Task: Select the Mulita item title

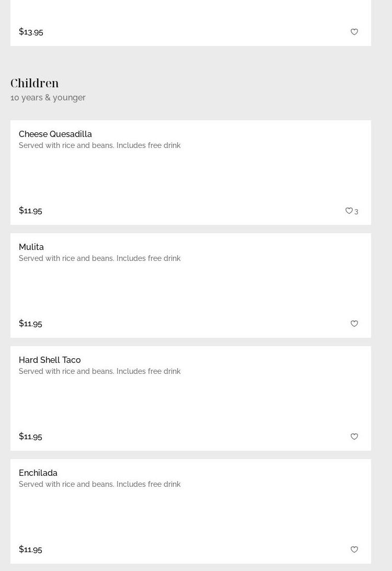Action: coord(31,247)
